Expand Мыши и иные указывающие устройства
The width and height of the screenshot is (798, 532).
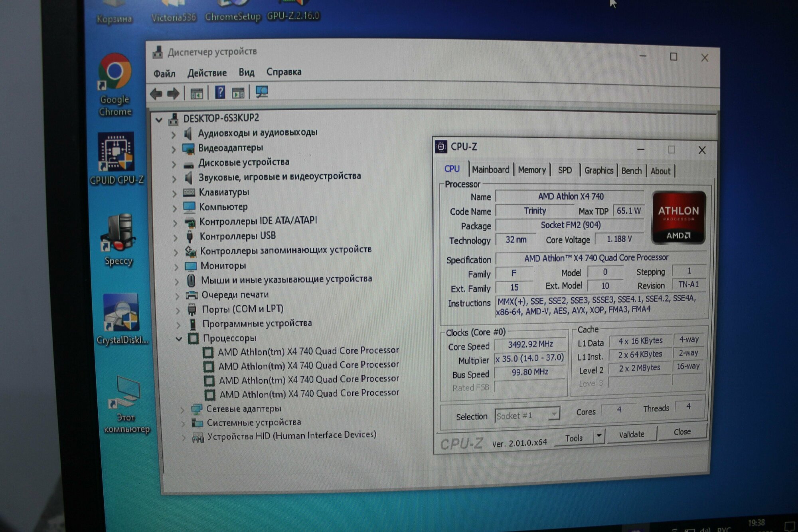[x=177, y=281]
